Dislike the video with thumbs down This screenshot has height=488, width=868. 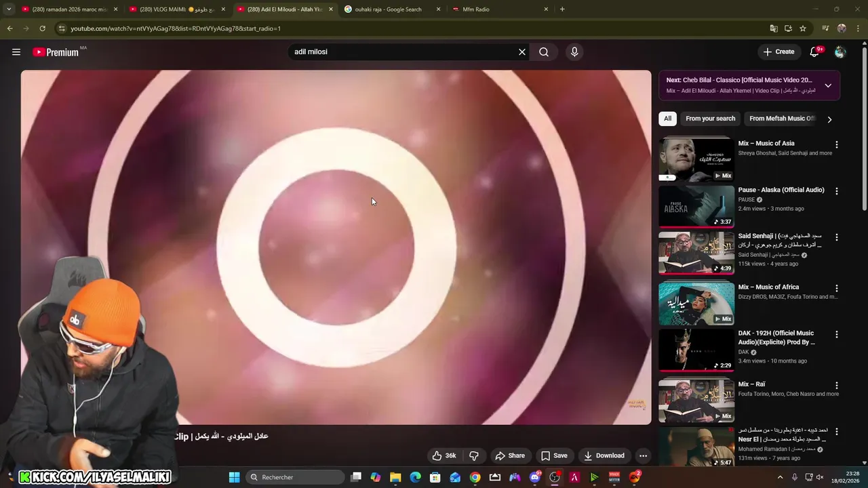coord(474,455)
